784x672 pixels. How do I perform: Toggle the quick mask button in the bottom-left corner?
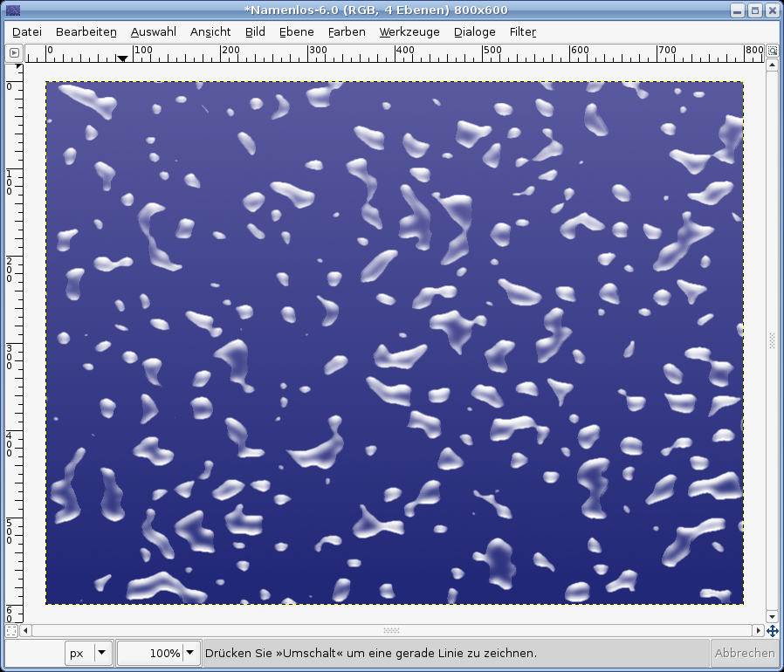[x=11, y=631]
